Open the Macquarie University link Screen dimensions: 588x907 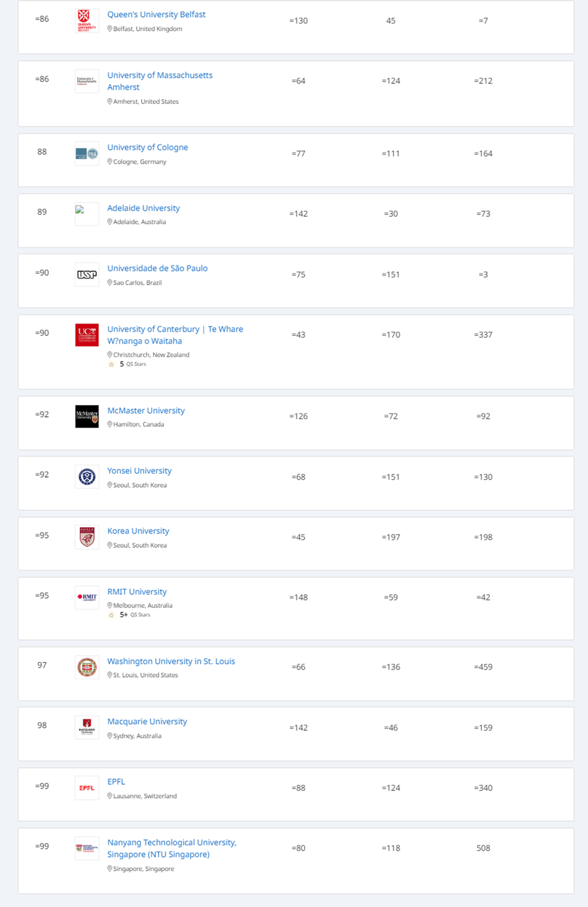pyautogui.click(x=147, y=721)
